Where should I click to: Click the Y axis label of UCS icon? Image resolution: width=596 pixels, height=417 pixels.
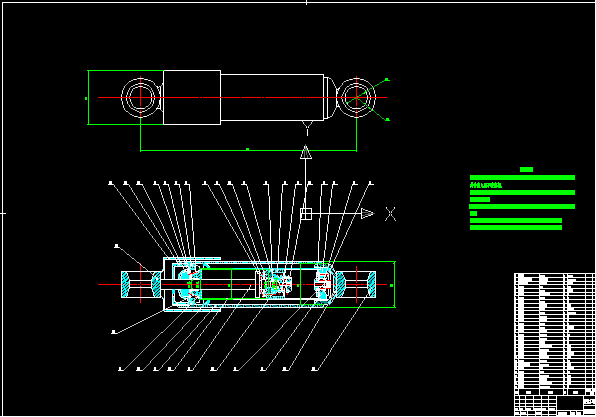[x=308, y=128]
